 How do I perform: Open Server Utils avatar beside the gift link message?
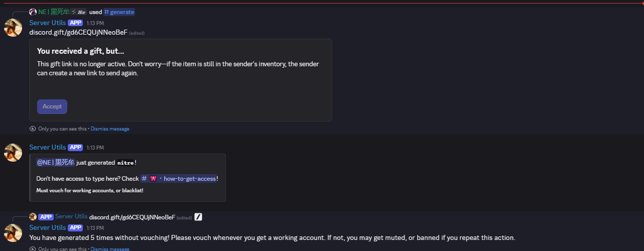click(x=13, y=28)
